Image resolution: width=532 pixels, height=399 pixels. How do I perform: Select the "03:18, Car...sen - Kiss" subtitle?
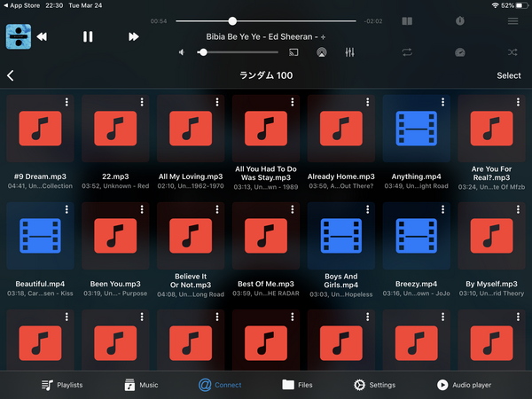[40, 293]
